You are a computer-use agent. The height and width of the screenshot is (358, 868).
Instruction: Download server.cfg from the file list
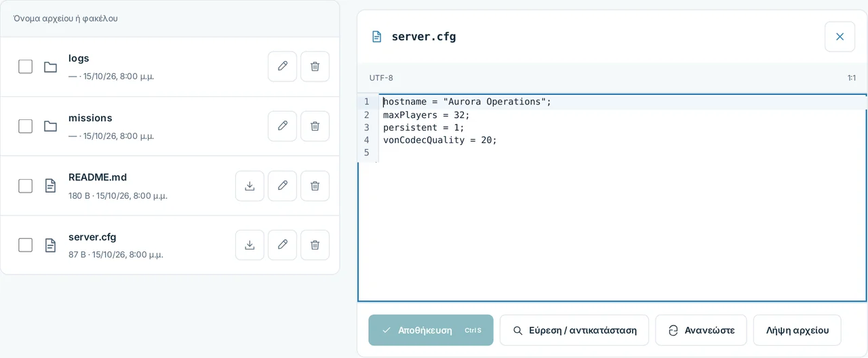pyautogui.click(x=250, y=245)
